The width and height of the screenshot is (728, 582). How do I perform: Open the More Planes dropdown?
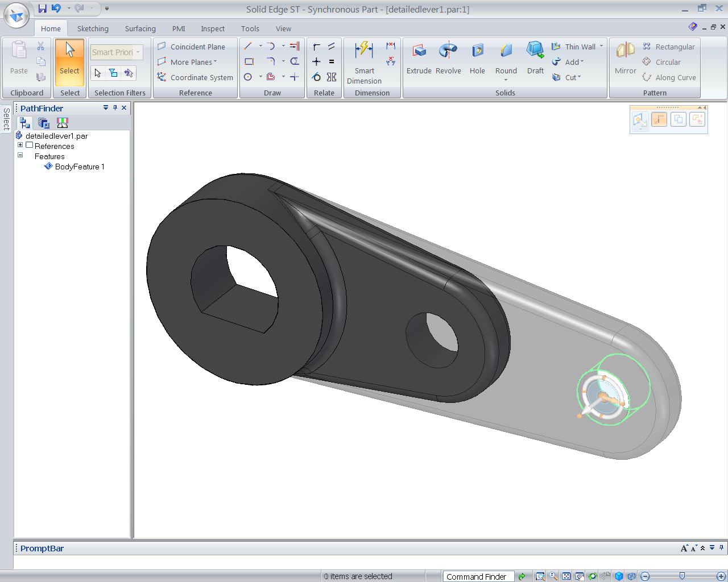(x=193, y=62)
